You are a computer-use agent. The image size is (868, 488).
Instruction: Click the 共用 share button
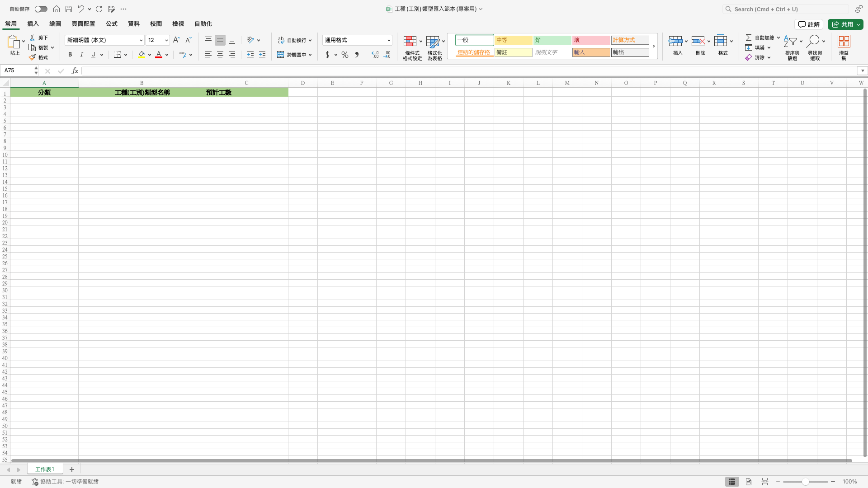(842, 24)
